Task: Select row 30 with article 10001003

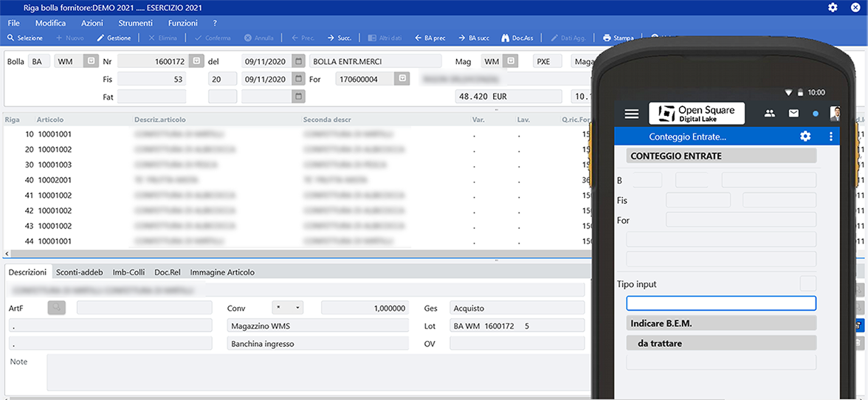Action: click(296, 165)
